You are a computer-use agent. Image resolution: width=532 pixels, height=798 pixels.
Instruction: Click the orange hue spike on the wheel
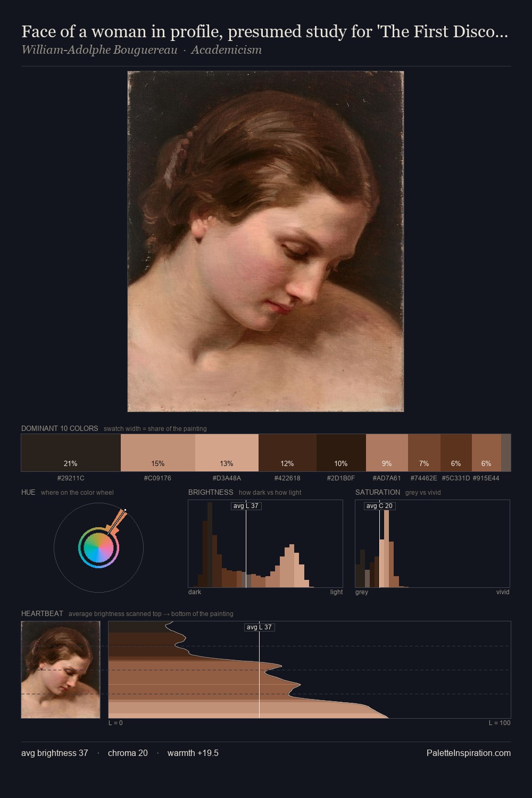(117, 521)
